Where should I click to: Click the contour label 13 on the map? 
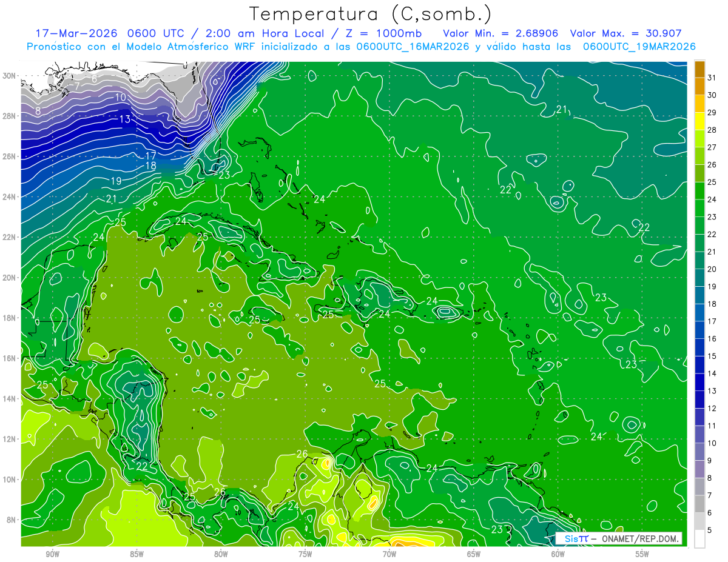tap(124, 119)
